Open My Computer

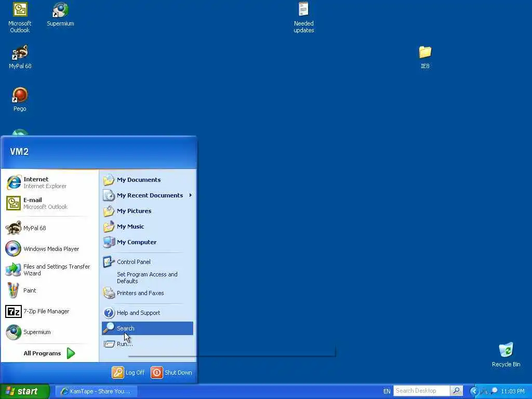148,242
